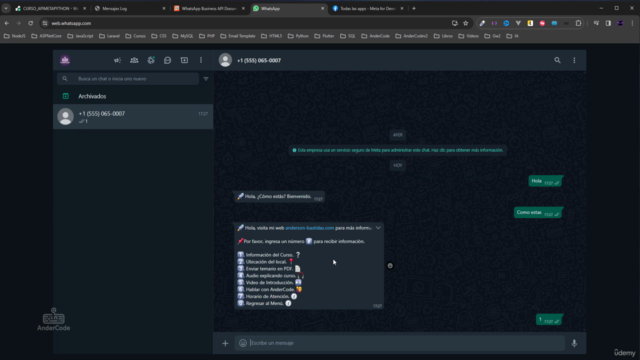Click 'Información del Curso.' menu line
Image resolution: width=640 pixels, height=360 pixels.
[x=269, y=255]
